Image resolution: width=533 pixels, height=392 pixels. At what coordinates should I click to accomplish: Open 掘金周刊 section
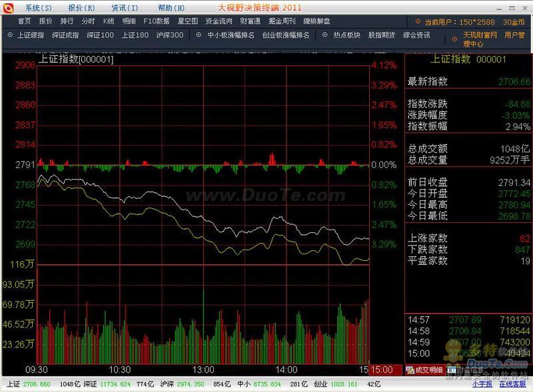(x=282, y=21)
